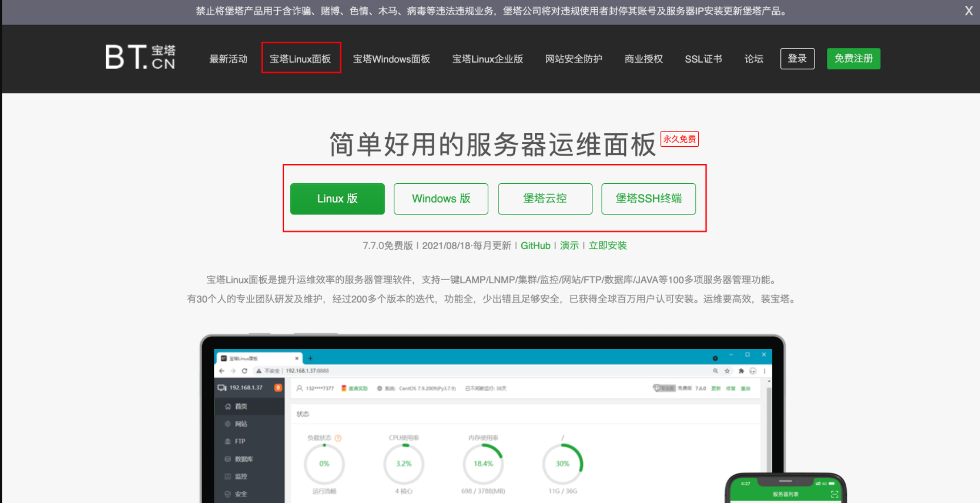Screen dimensions: 980x503
Task: Open 最新活动 menu item
Action: pyautogui.click(x=228, y=59)
